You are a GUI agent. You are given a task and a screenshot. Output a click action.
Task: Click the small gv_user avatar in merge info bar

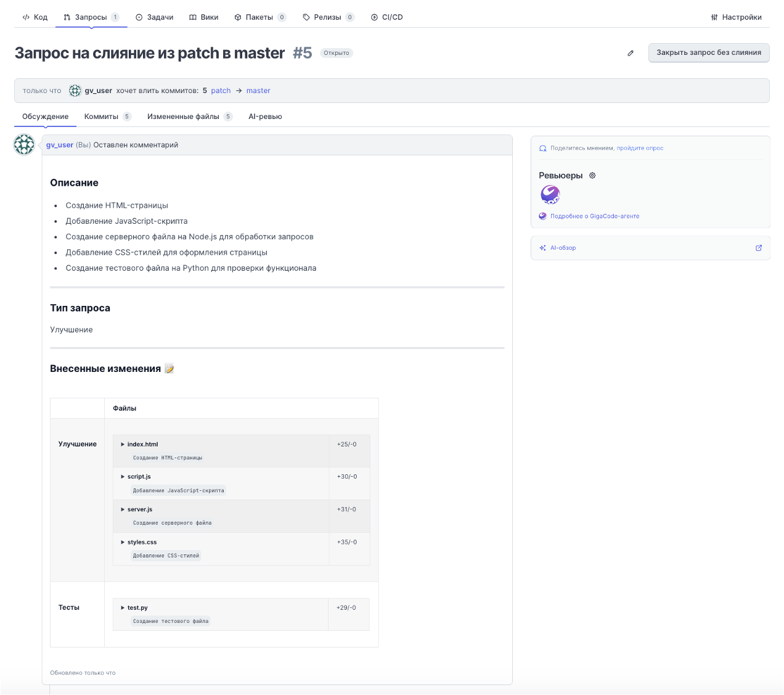[x=75, y=91]
